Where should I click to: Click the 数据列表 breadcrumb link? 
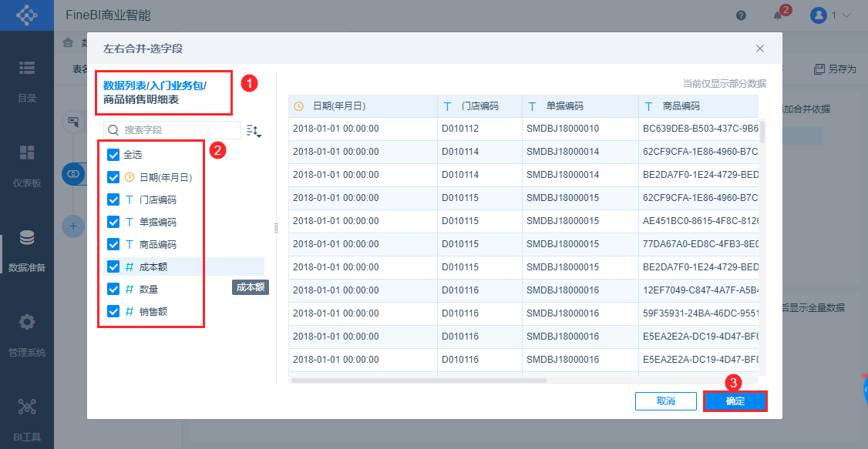click(x=124, y=85)
